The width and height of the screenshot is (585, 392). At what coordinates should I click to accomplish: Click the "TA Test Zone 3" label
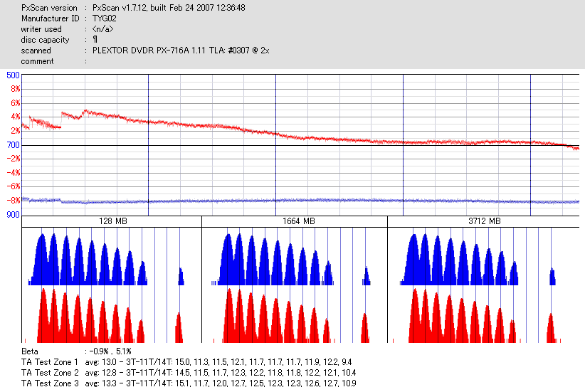point(50,383)
